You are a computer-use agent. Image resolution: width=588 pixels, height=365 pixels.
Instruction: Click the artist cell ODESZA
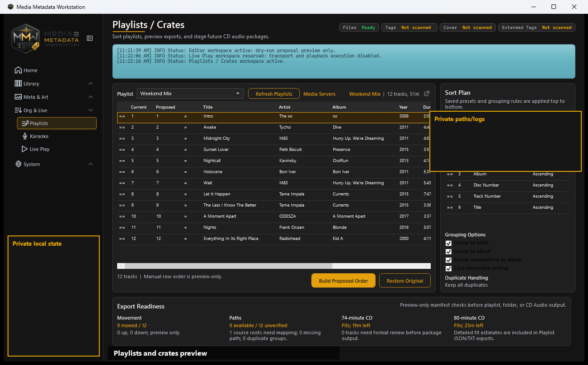click(287, 216)
